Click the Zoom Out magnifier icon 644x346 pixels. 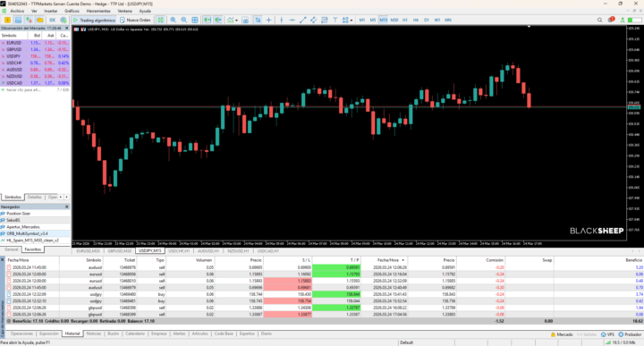pyautogui.click(x=183, y=20)
